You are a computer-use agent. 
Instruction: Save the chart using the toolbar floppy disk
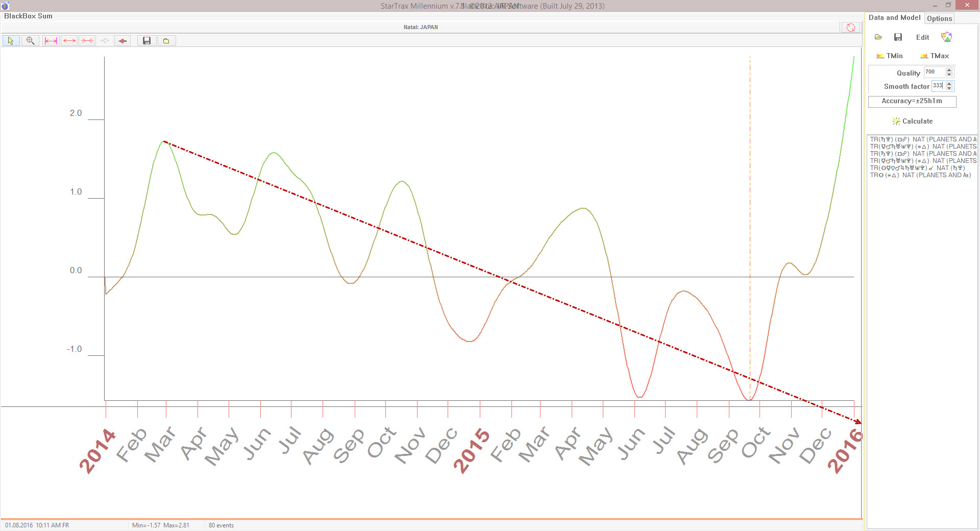click(x=146, y=41)
